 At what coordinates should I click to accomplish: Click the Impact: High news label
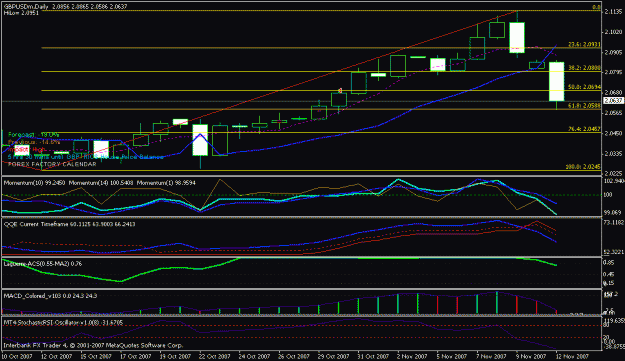[27, 149]
